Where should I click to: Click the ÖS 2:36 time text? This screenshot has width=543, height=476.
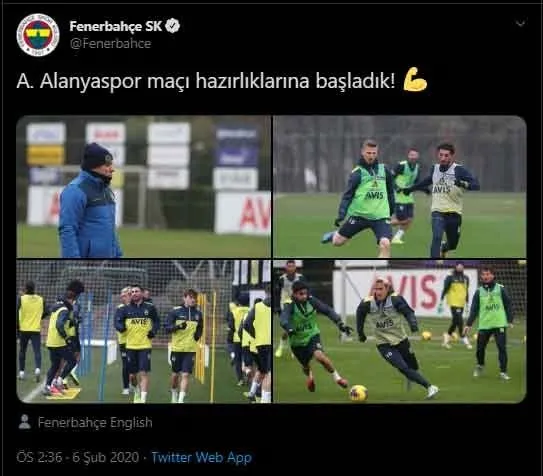(39, 457)
